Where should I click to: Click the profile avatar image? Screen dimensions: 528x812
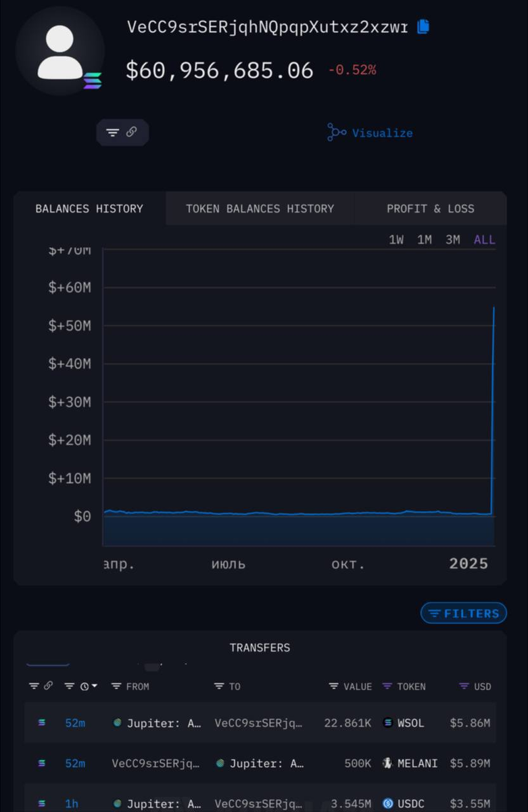click(x=60, y=51)
